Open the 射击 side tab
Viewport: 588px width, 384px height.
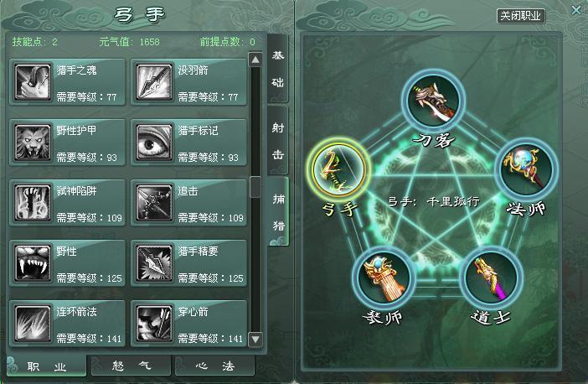click(278, 141)
